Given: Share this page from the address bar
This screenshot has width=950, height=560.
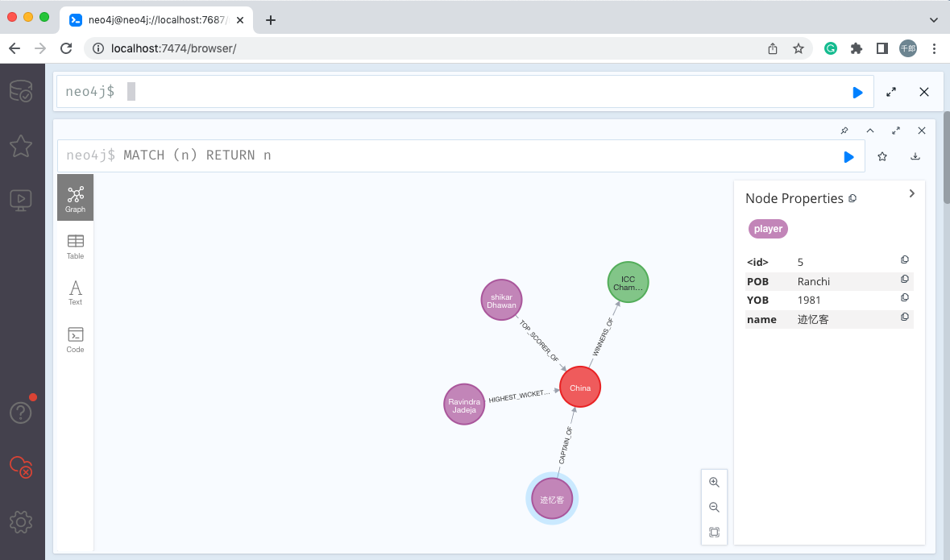Looking at the screenshot, I should point(773,48).
